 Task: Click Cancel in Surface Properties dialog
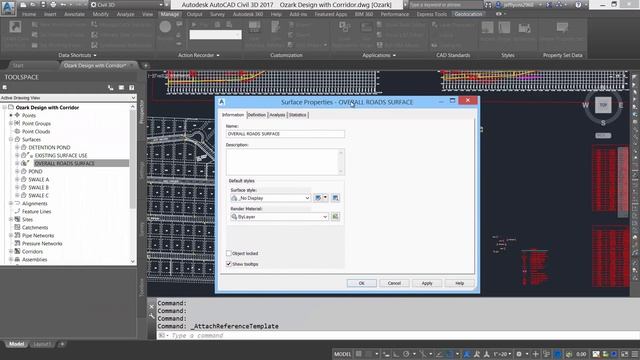(394, 283)
